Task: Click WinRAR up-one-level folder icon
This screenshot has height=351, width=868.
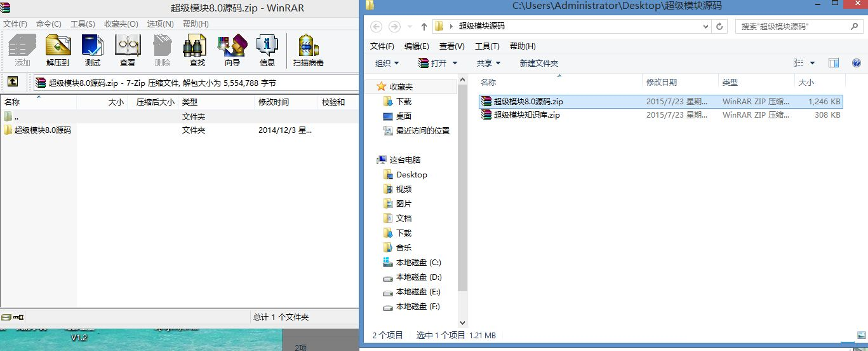Action: pos(12,82)
